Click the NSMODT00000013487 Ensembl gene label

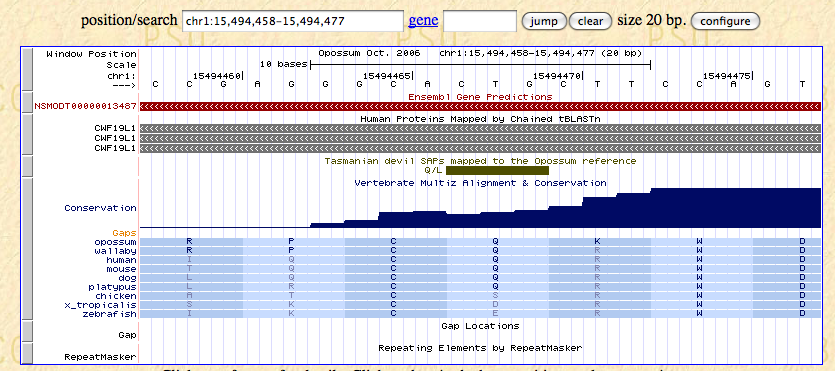pyautogui.click(x=85, y=106)
